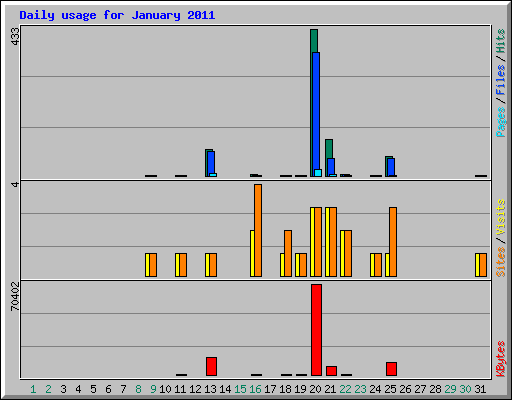Click the red 'KBytes' legend label
512x400 pixels.
pyautogui.click(x=501, y=359)
